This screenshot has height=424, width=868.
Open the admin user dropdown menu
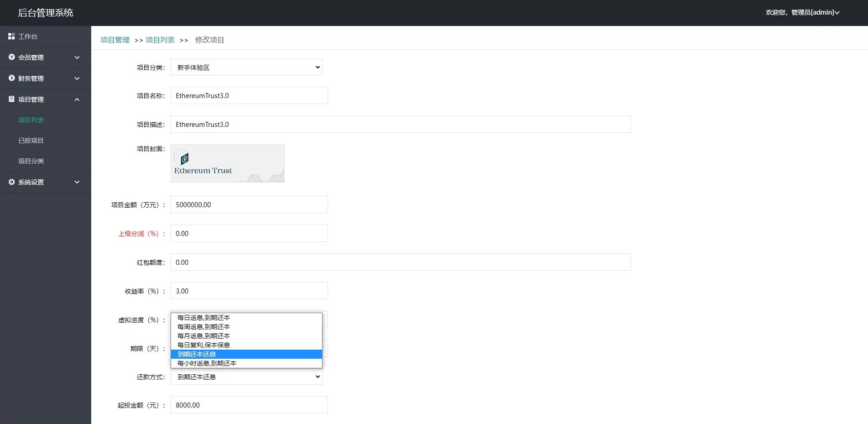[802, 12]
